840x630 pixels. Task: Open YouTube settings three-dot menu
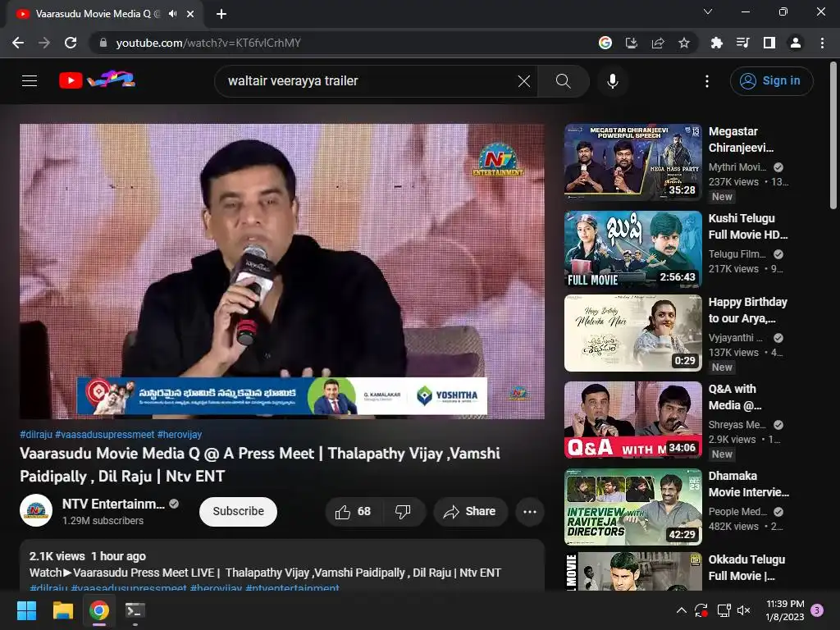[707, 81]
